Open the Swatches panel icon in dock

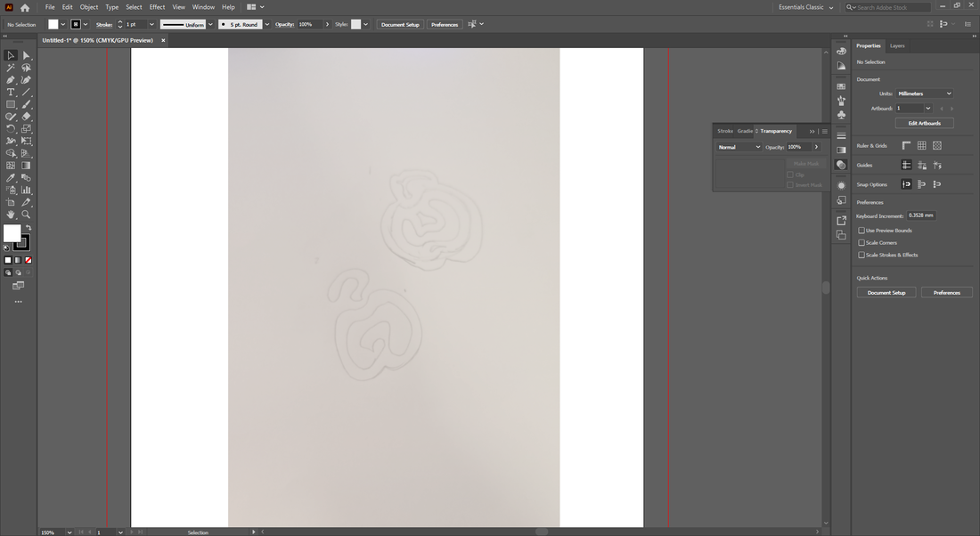pyautogui.click(x=841, y=86)
